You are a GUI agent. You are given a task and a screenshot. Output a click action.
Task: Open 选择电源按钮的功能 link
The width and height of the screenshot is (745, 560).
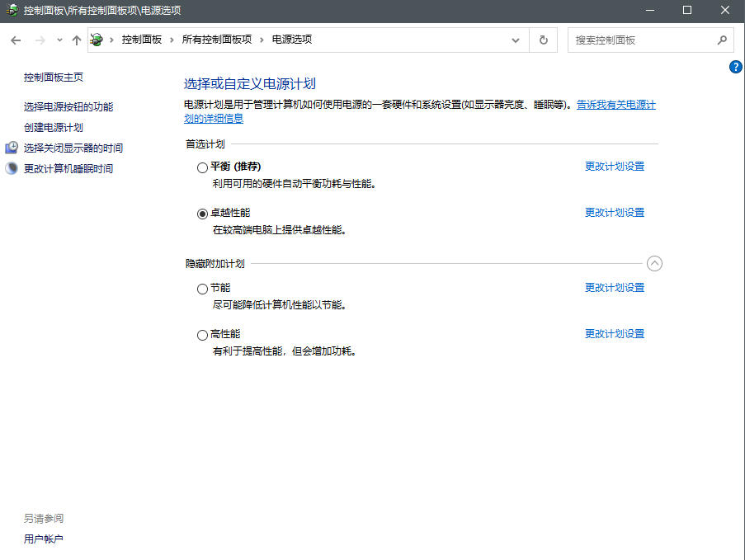[68, 106]
